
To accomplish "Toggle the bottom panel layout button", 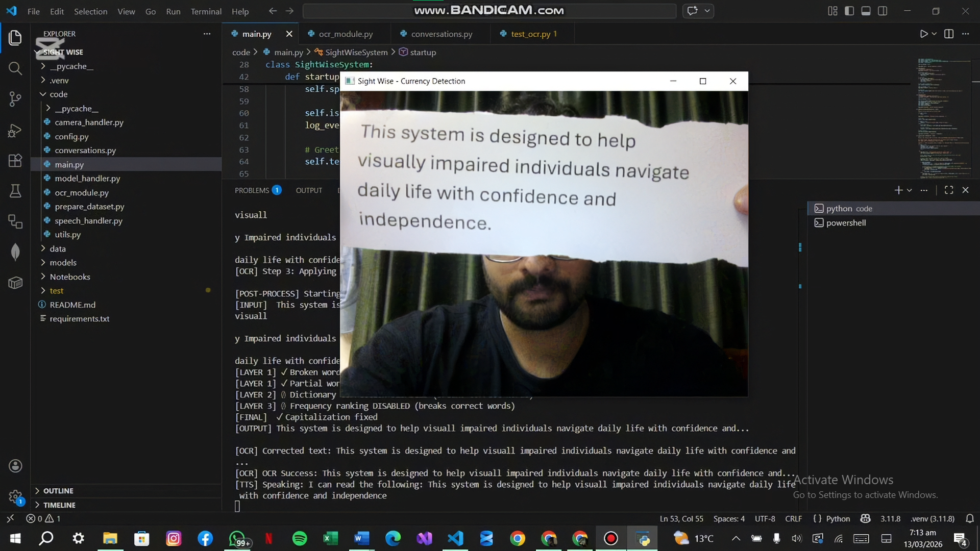I will tap(866, 11).
